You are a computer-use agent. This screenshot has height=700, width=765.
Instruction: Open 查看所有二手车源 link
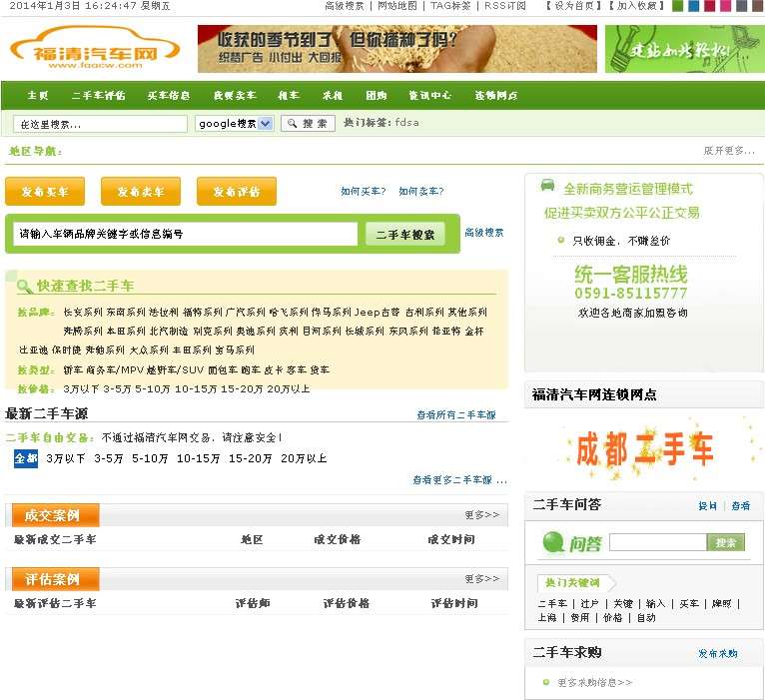pos(456,415)
